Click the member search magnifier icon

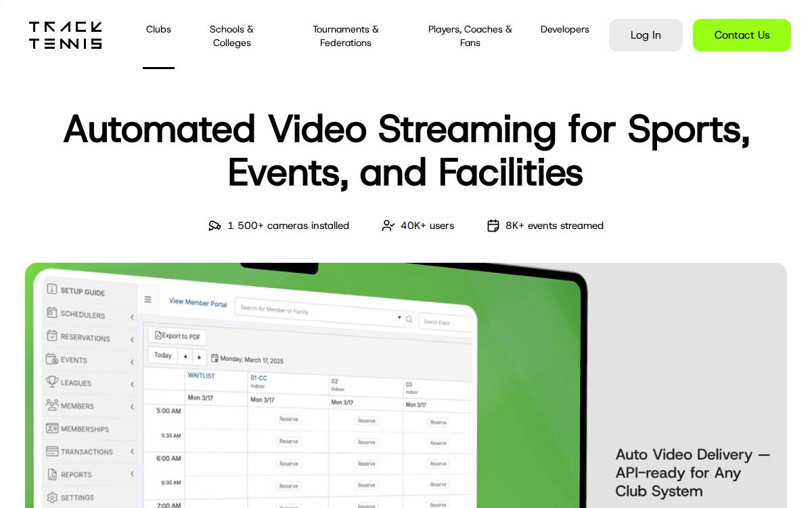409,319
